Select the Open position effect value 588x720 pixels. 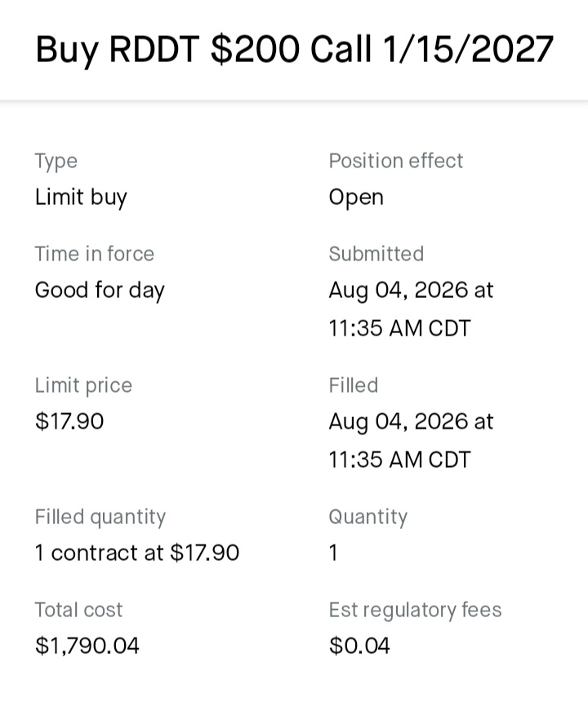[x=356, y=198]
